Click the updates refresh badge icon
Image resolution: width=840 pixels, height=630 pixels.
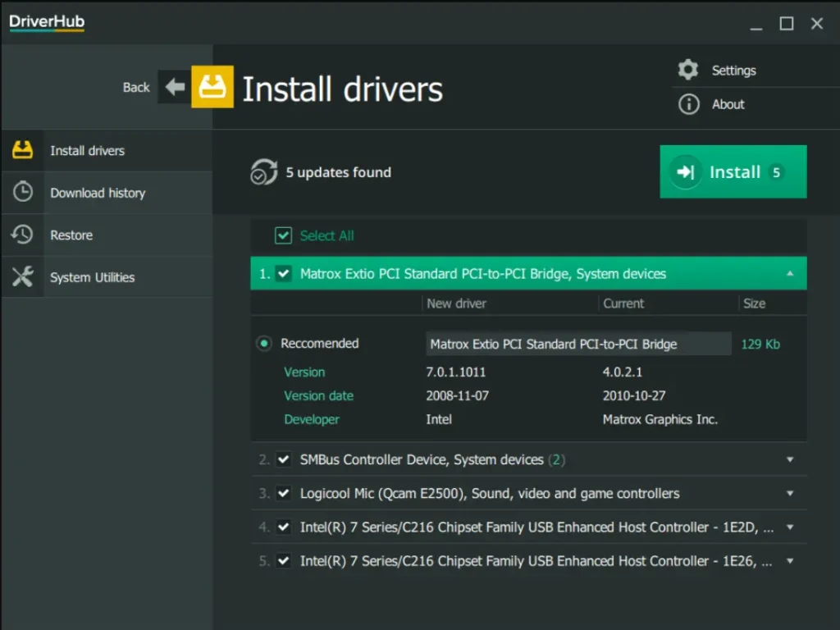click(x=262, y=171)
